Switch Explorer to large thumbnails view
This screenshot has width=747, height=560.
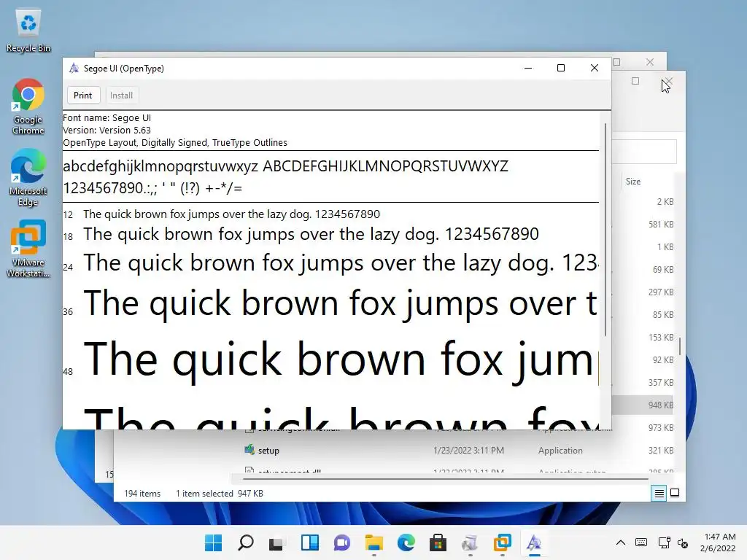point(675,494)
